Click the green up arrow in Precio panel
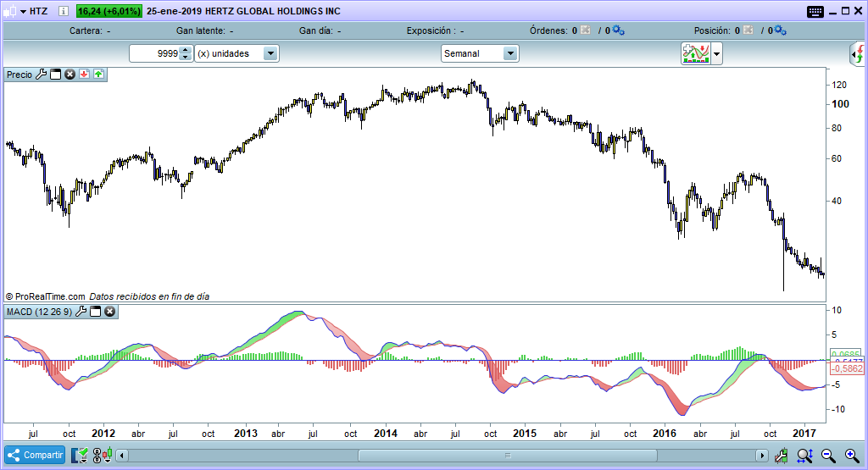Screen dimensions: 868x470 (98, 75)
